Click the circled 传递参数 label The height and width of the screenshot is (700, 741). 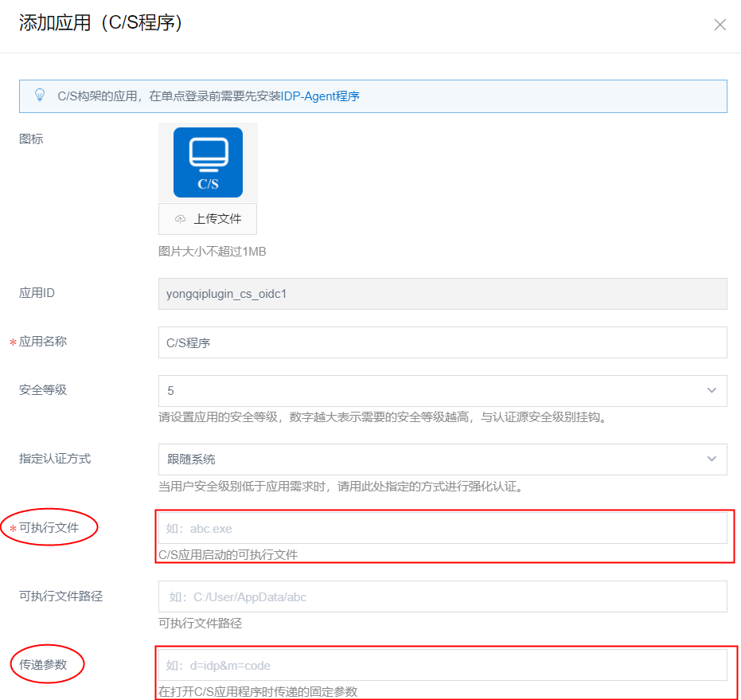click(x=43, y=664)
